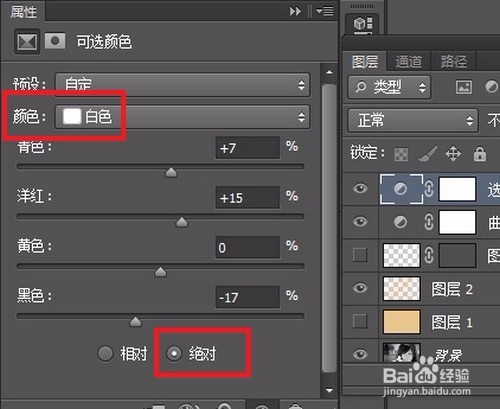
Task: Click the Properties panel scroll down arrow
Action: (329, 390)
